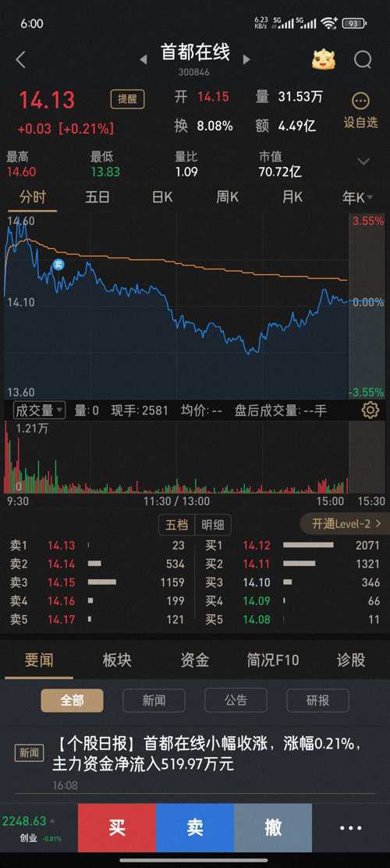Tap the 最高 14.60 value
This screenshot has width=390, height=868.
tap(21, 172)
